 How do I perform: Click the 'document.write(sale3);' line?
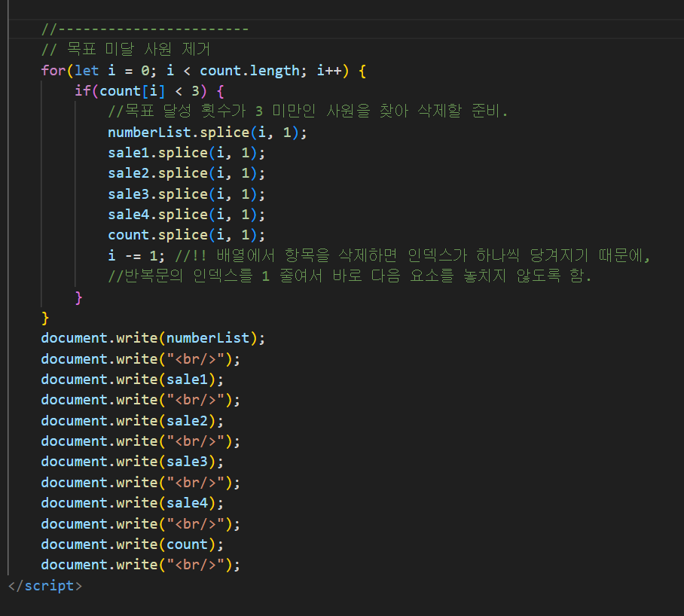tap(132, 462)
